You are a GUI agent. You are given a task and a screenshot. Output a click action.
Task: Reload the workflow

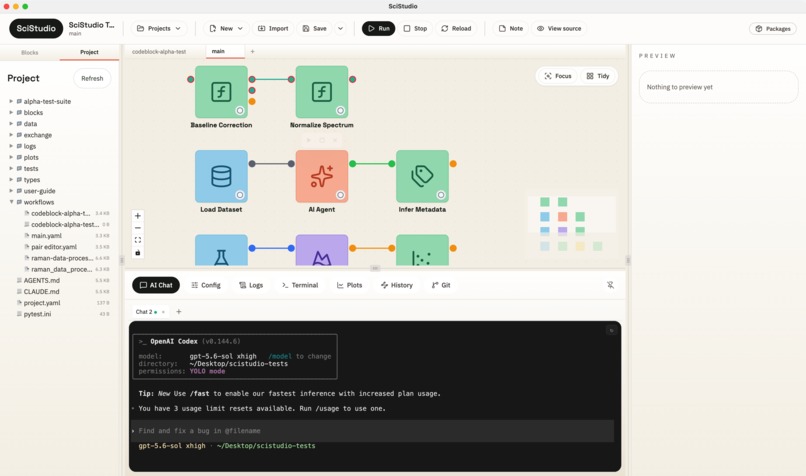pos(456,28)
